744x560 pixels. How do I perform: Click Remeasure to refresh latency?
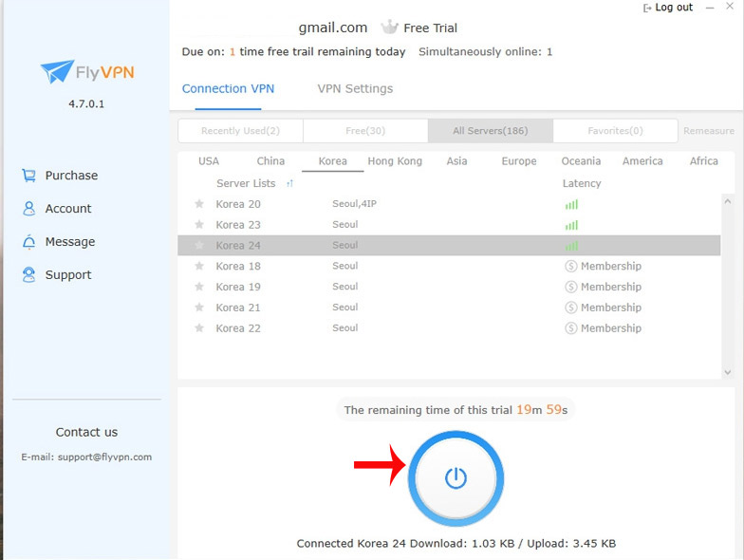click(709, 131)
